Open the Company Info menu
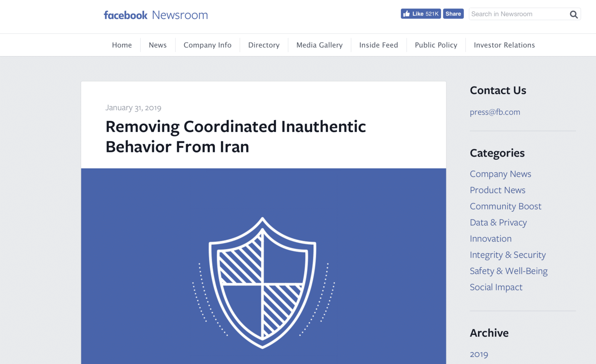596x364 pixels. (207, 45)
